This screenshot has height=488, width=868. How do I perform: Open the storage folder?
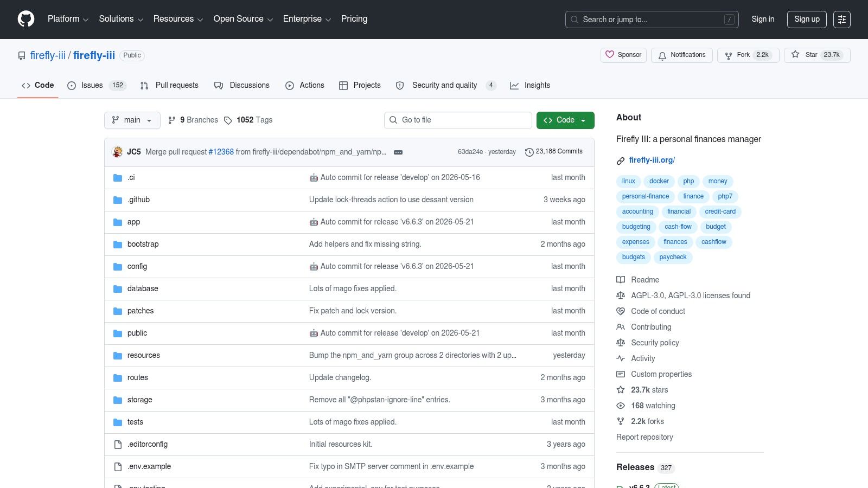click(140, 400)
